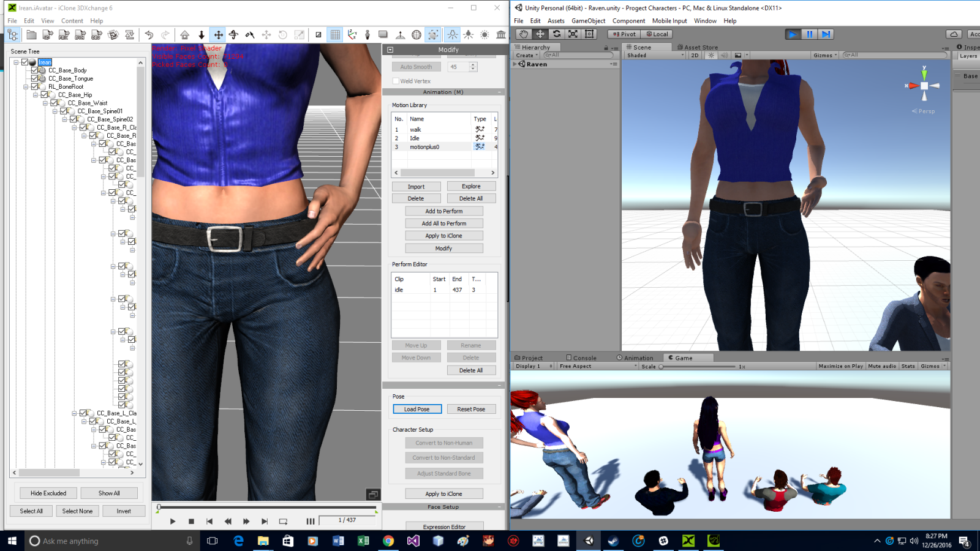Toggle the CC_Base_Hip checkbox in Scene Tree

point(44,95)
